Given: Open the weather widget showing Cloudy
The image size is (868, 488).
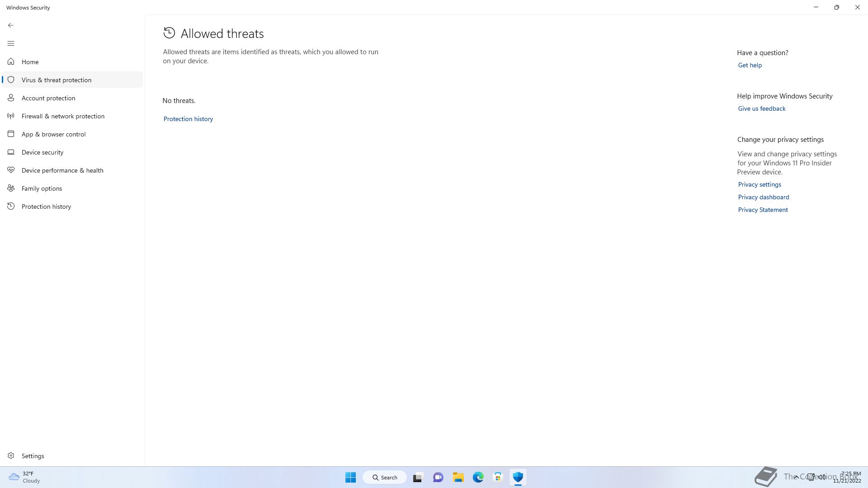Looking at the screenshot, I should [x=24, y=477].
